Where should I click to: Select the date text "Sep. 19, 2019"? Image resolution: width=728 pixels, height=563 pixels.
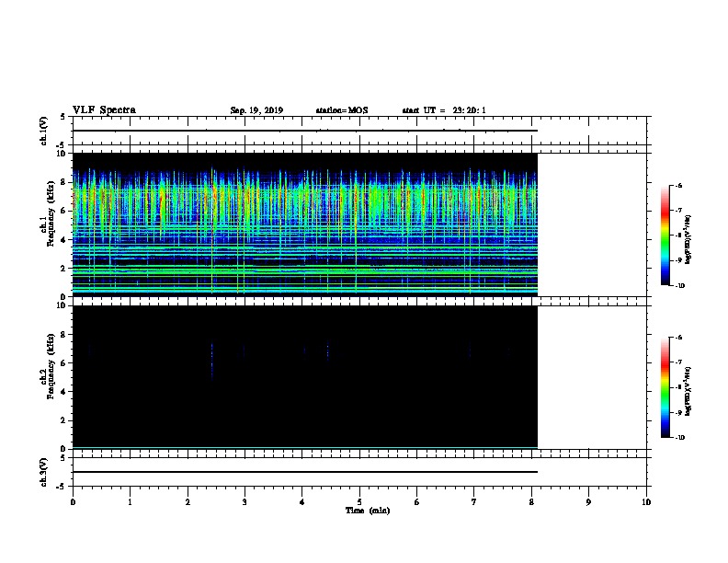coord(256,110)
